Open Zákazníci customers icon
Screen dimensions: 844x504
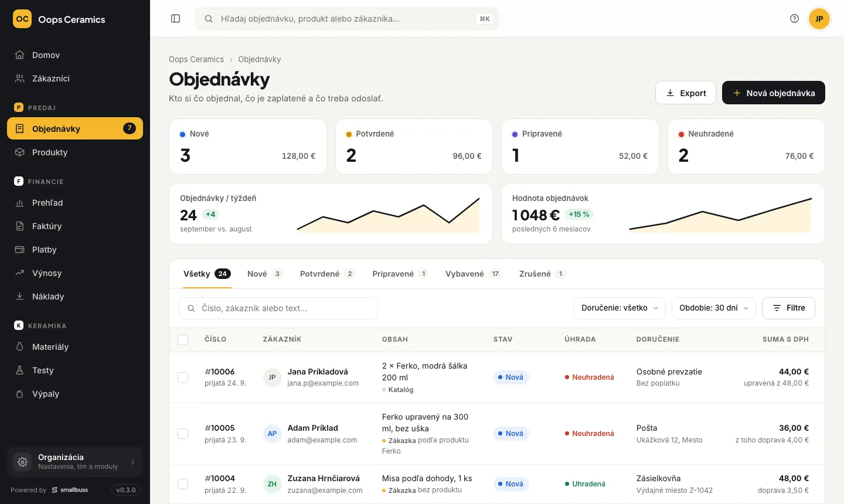click(20, 79)
